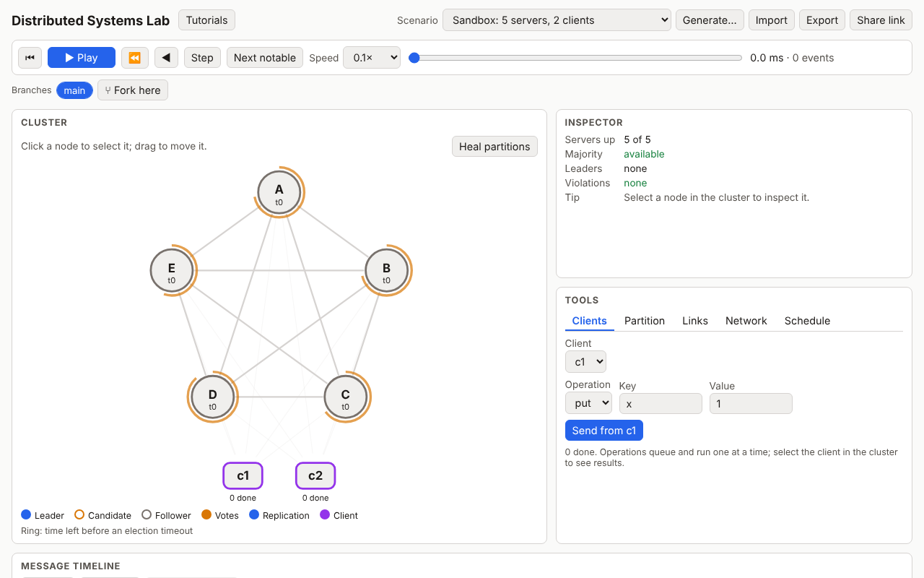Screen dimensions: 924x578
Task: Switch to the Schedule tab
Action: coord(807,321)
